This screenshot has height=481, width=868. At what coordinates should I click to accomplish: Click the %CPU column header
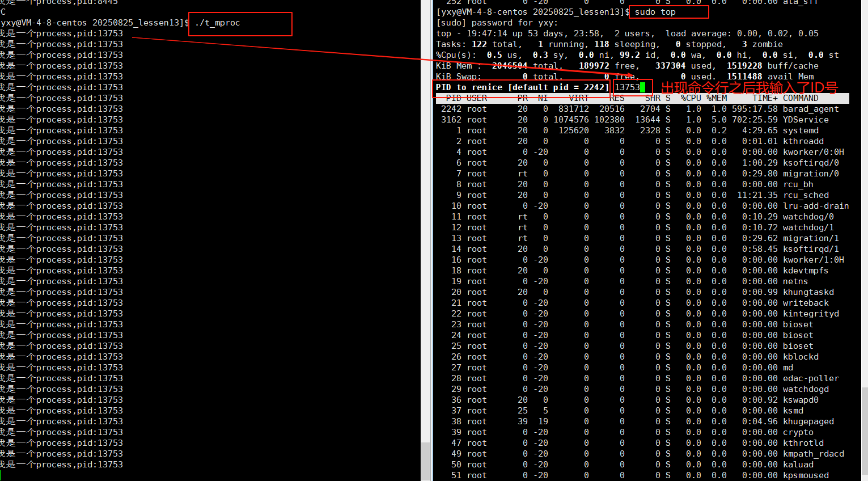coord(691,98)
